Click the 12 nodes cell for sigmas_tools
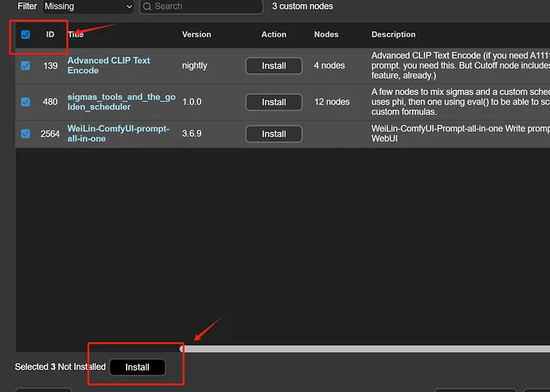Image resolution: width=550 pixels, height=392 pixels. click(332, 102)
